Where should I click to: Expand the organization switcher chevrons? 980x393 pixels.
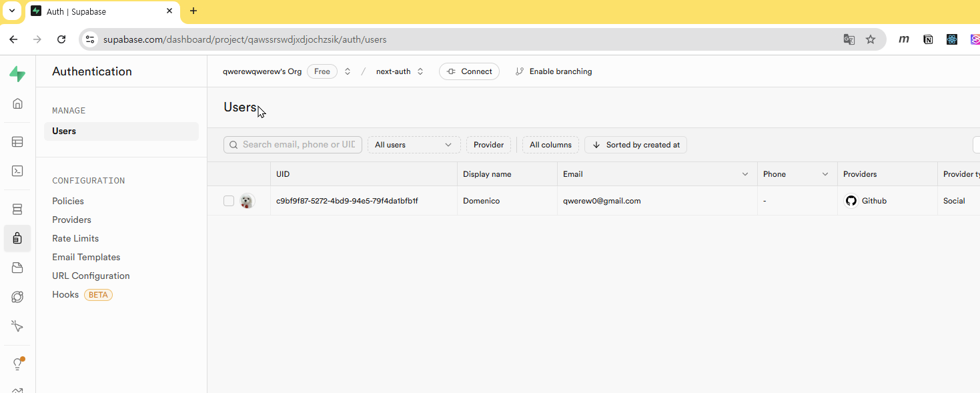coord(348,71)
